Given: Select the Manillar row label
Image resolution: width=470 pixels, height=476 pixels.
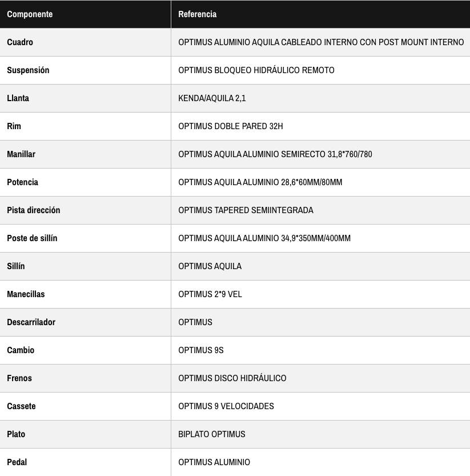Looking at the screenshot, I should click(x=21, y=154).
